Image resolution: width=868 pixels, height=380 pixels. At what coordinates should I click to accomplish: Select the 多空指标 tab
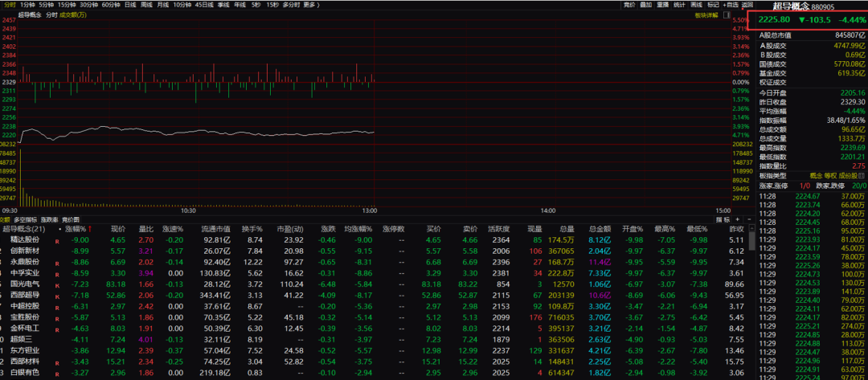[26, 219]
